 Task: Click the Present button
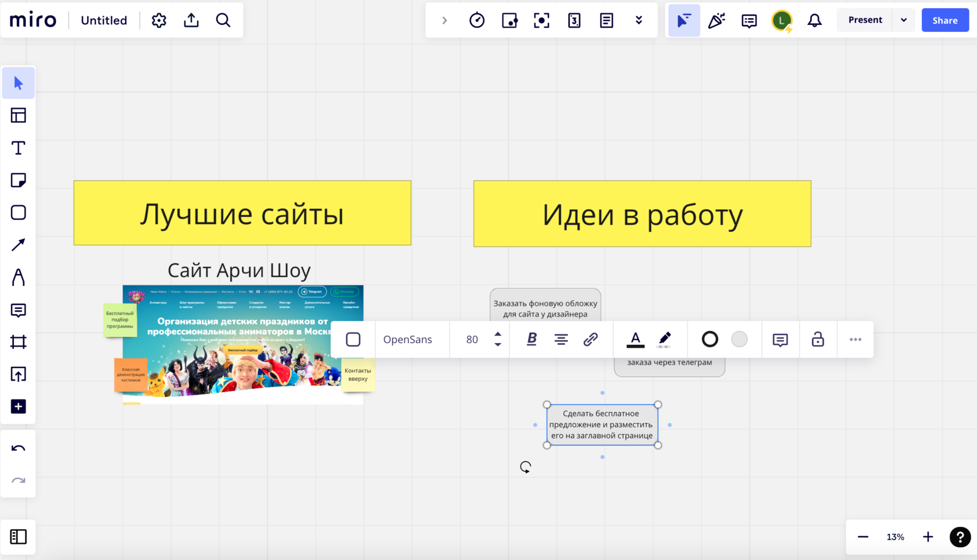coord(865,19)
